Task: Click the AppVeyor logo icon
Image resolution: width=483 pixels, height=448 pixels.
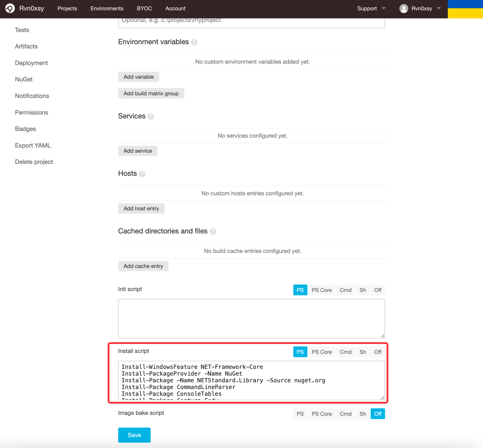Action: (x=10, y=8)
